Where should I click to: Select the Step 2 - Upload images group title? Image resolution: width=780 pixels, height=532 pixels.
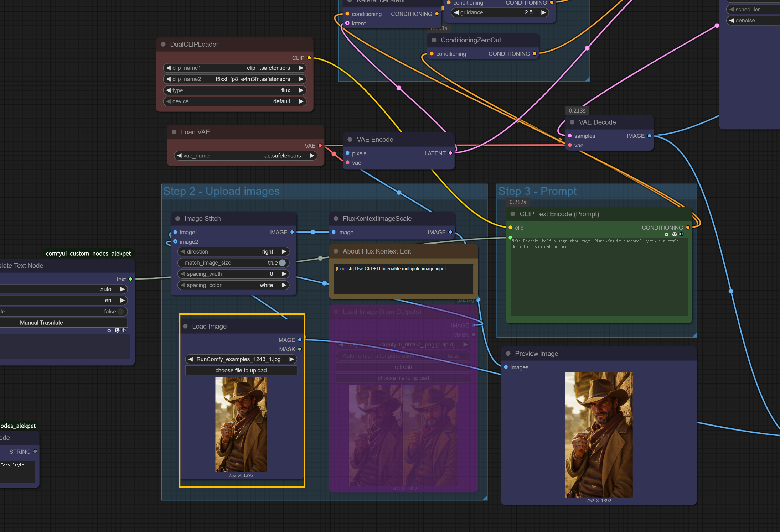click(x=221, y=191)
